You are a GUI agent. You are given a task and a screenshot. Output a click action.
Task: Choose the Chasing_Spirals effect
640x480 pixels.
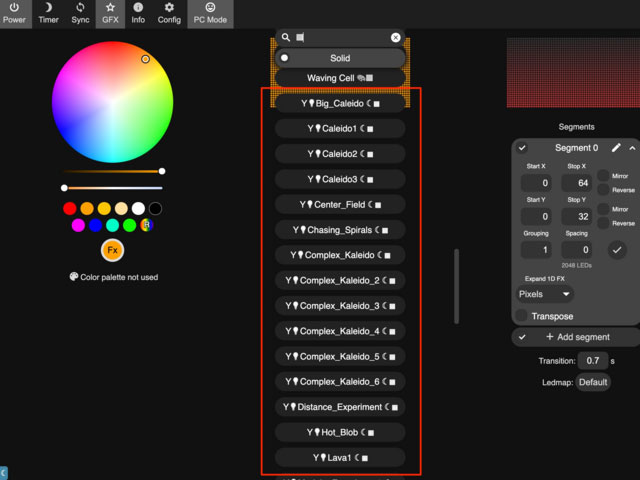coord(340,230)
